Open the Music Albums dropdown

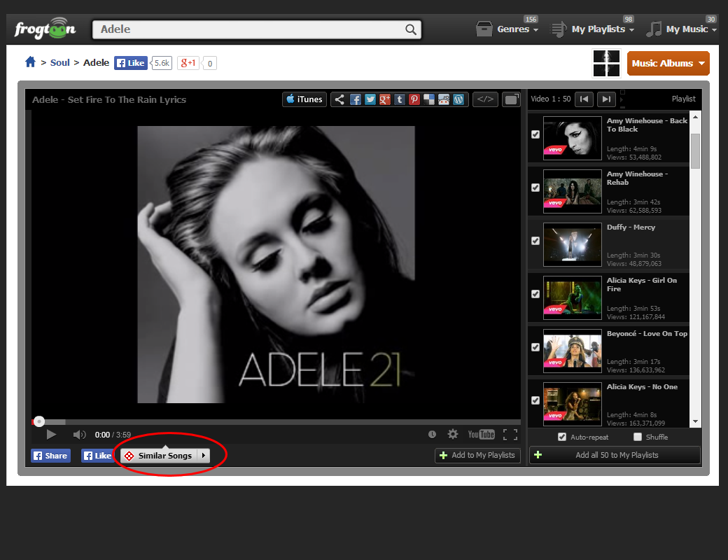pyautogui.click(x=668, y=63)
